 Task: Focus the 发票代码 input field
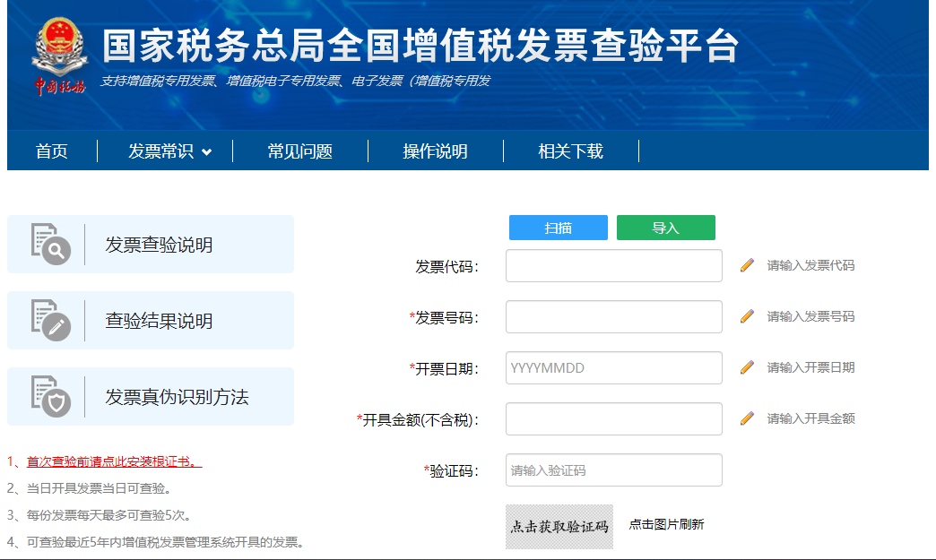tap(613, 265)
